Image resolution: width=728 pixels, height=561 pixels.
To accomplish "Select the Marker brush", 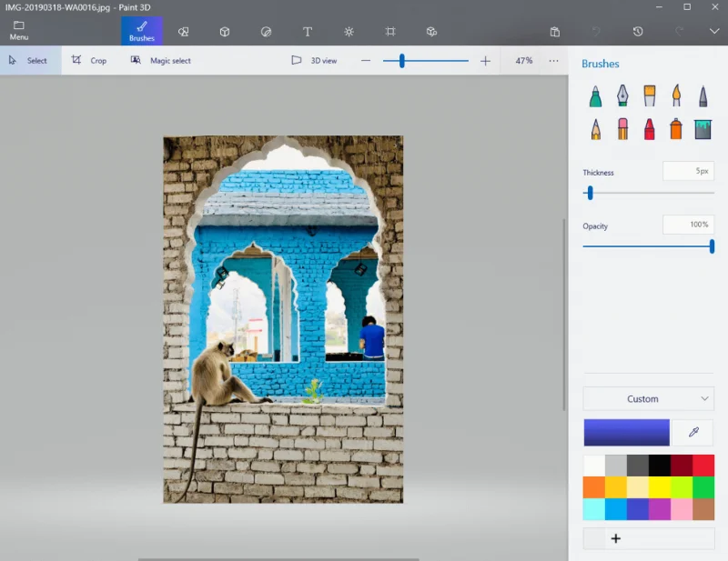I will [595, 95].
